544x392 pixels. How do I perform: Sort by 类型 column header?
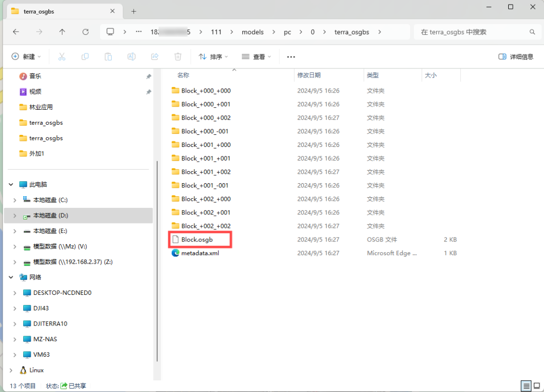coord(392,75)
